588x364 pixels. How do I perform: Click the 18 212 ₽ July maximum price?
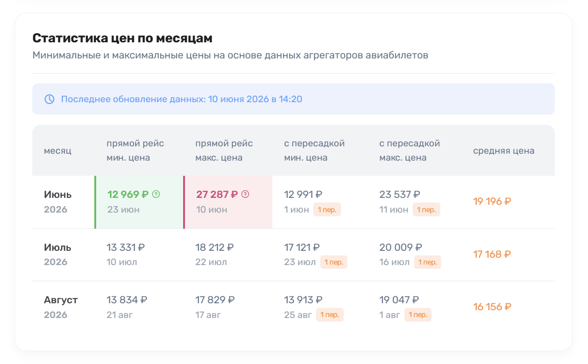coord(214,247)
